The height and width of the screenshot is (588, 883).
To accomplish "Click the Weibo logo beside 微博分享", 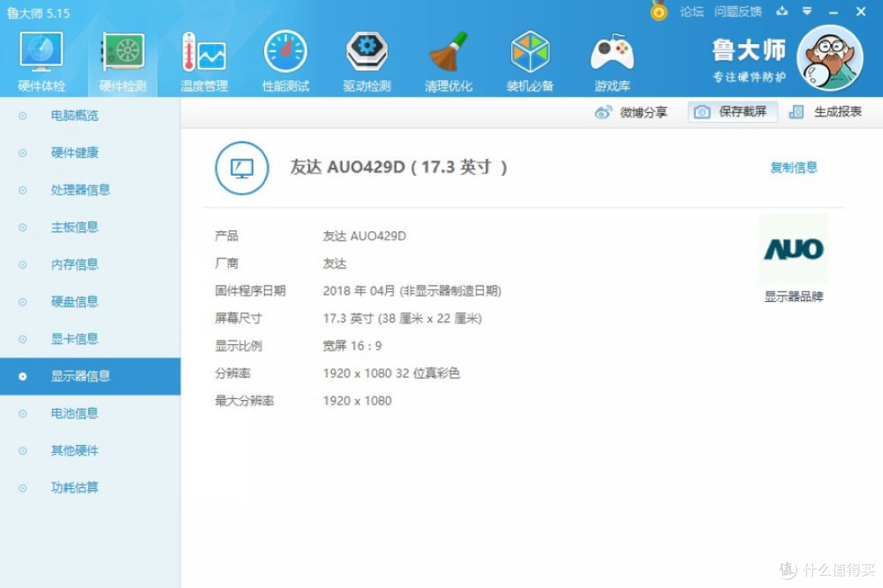I will (603, 112).
